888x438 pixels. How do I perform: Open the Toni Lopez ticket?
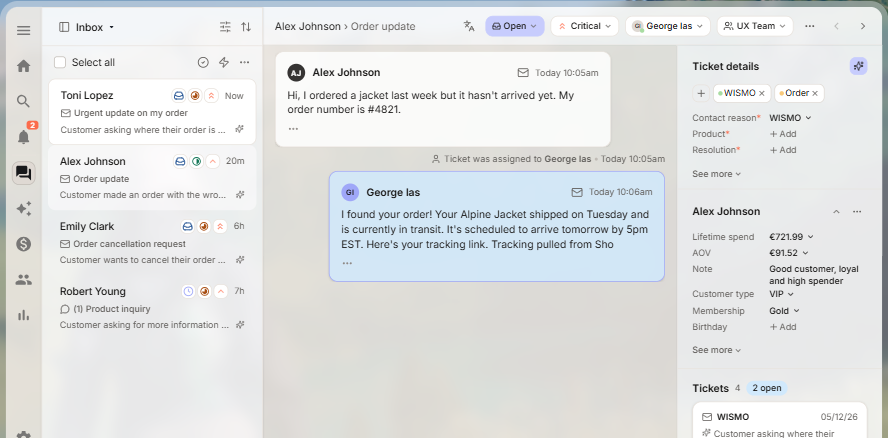(x=152, y=112)
